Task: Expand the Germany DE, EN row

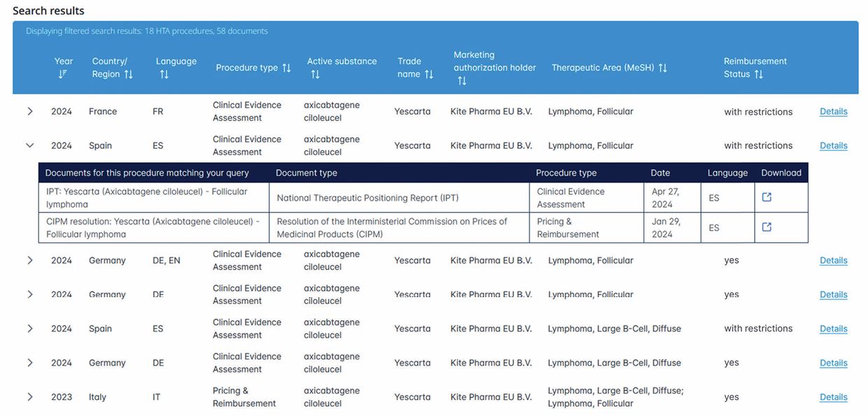Action: [30, 260]
